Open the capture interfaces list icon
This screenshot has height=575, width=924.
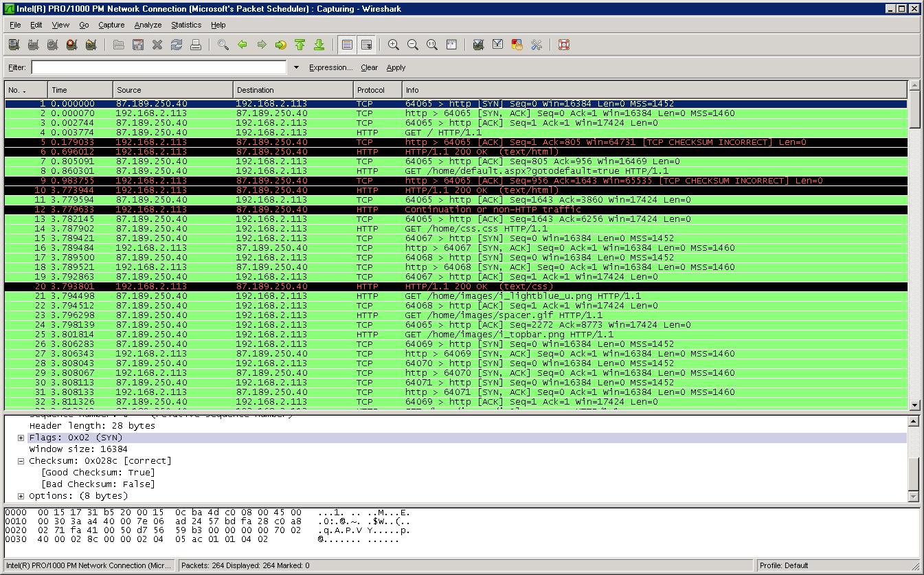tap(14, 45)
